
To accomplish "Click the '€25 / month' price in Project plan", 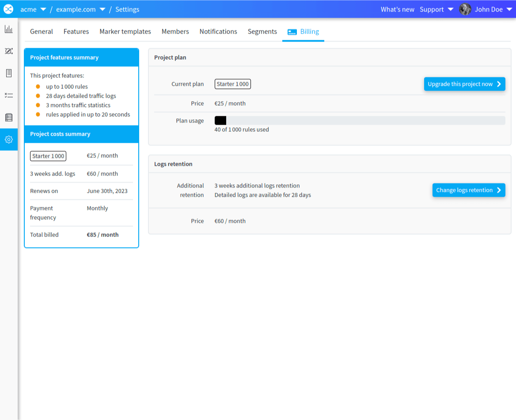I will pos(230,103).
